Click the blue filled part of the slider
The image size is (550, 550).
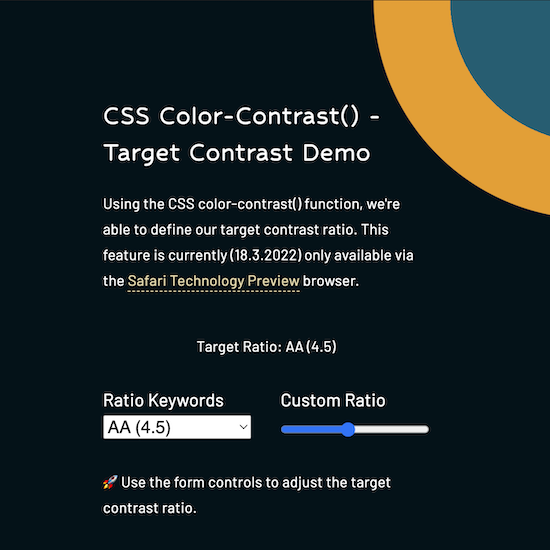(x=311, y=429)
